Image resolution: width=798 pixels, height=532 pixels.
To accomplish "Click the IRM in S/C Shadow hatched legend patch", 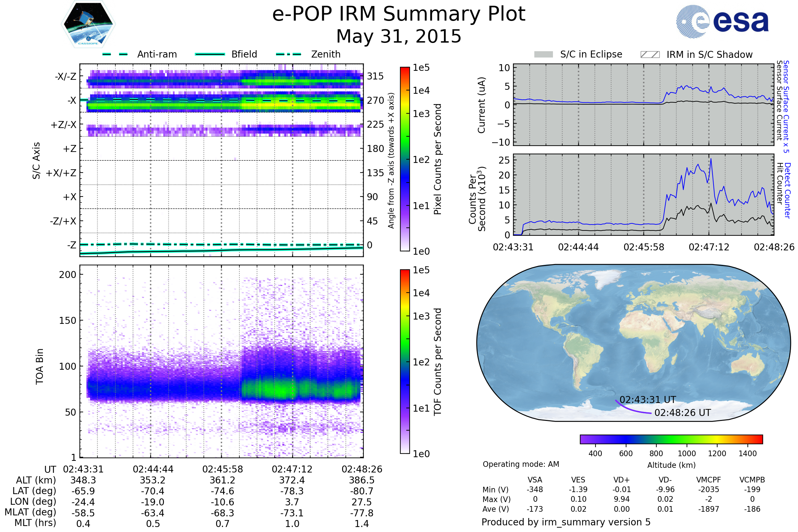I will [650, 55].
